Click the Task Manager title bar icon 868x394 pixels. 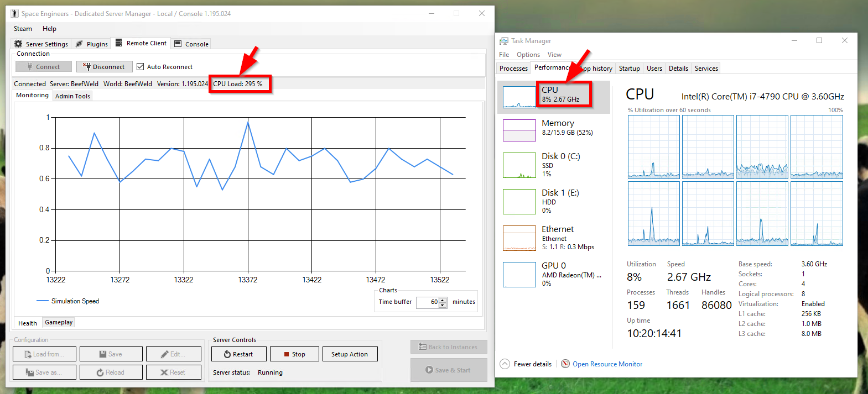(x=504, y=41)
